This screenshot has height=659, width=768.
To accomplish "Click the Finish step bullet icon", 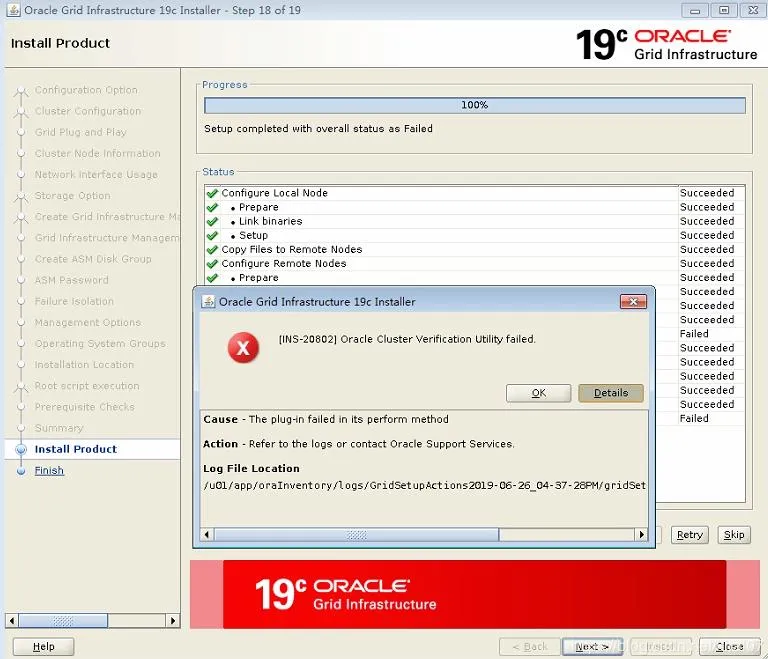I will [x=21, y=471].
